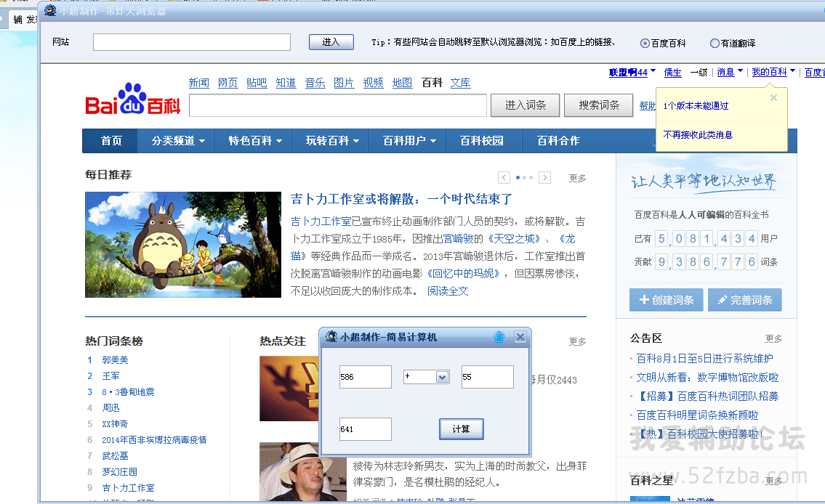Open notice 百科8月1日至5日进行系统维护
The width and height of the screenshot is (825, 504).
point(704,359)
